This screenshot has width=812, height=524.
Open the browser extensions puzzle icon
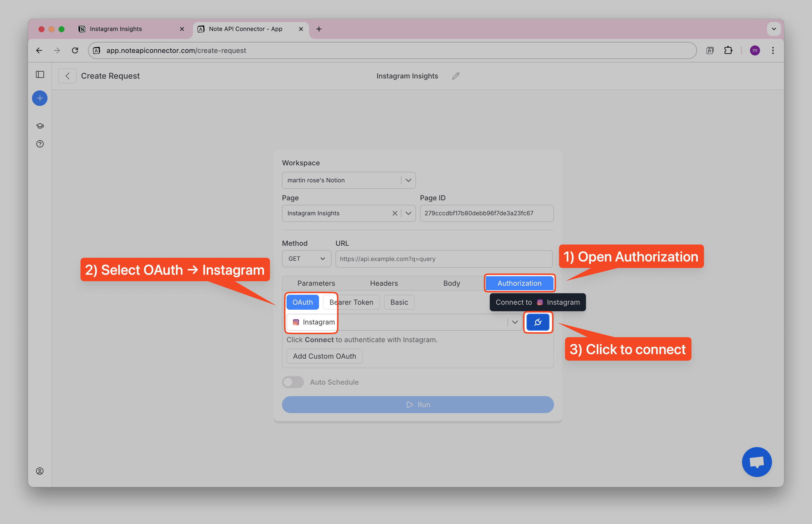pyautogui.click(x=728, y=50)
